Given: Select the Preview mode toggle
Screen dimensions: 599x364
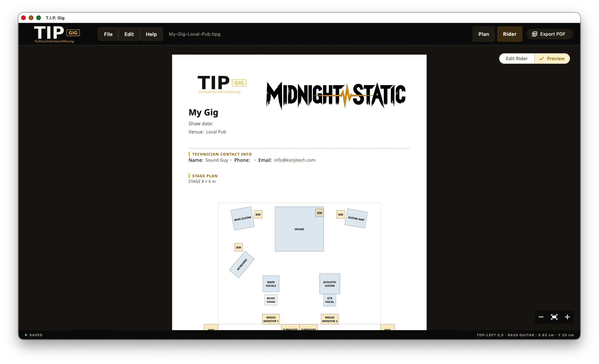Looking at the screenshot, I should (x=552, y=59).
